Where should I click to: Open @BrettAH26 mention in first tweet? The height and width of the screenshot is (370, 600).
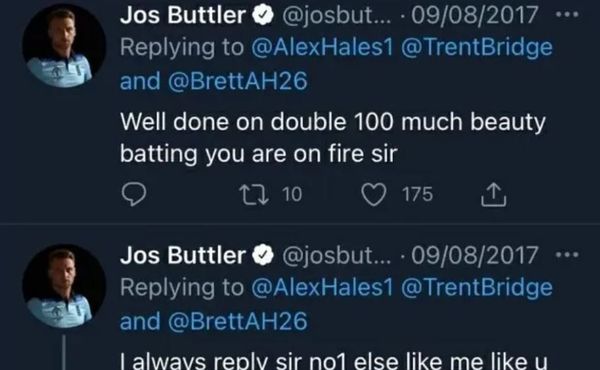click(238, 81)
